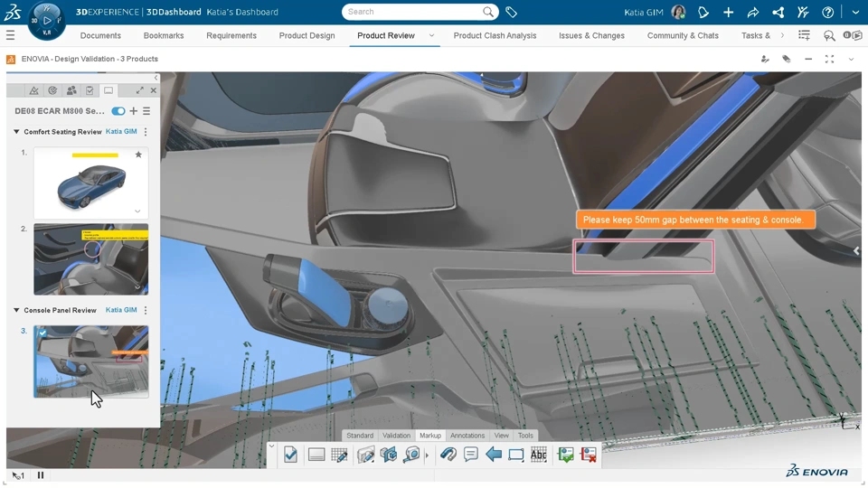Screen dimensions: 868x488
Task: Open the notifications bell
Action: (703, 12)
